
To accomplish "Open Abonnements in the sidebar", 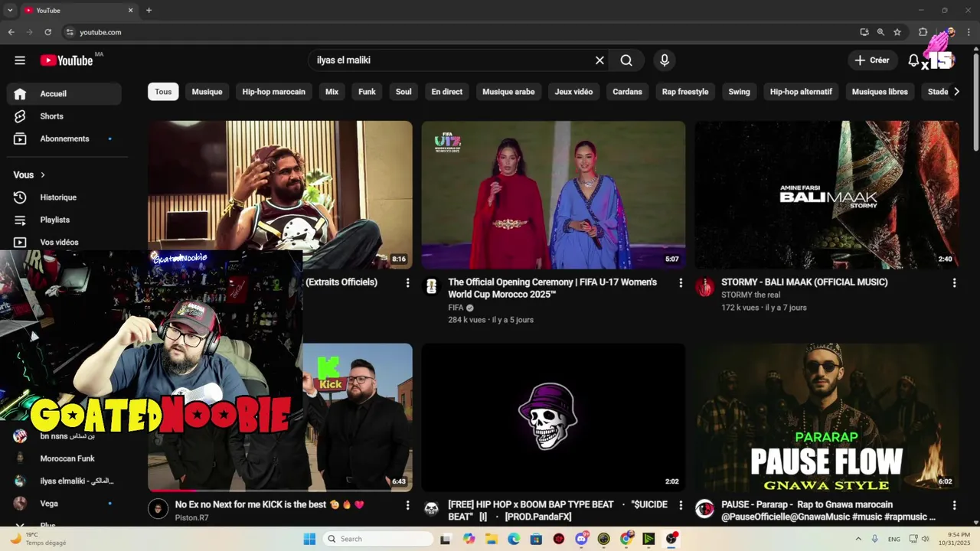I will (64, 139).
